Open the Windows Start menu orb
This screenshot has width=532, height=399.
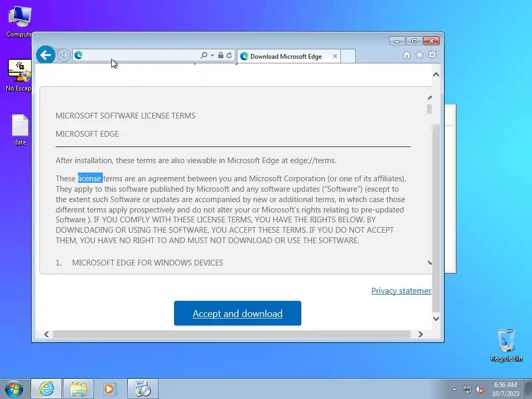(x=14, y=389)
